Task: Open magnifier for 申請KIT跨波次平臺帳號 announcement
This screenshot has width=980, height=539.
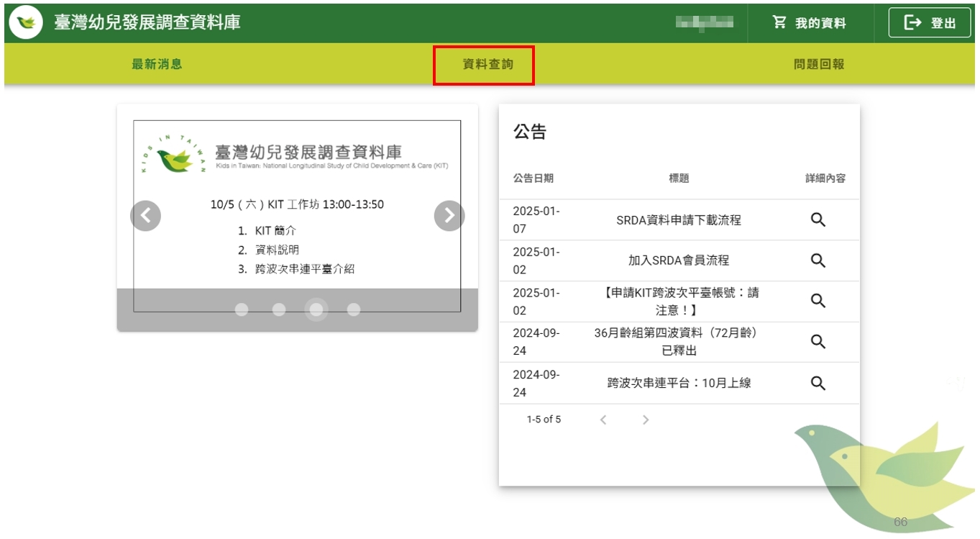Action: [818, 301]
